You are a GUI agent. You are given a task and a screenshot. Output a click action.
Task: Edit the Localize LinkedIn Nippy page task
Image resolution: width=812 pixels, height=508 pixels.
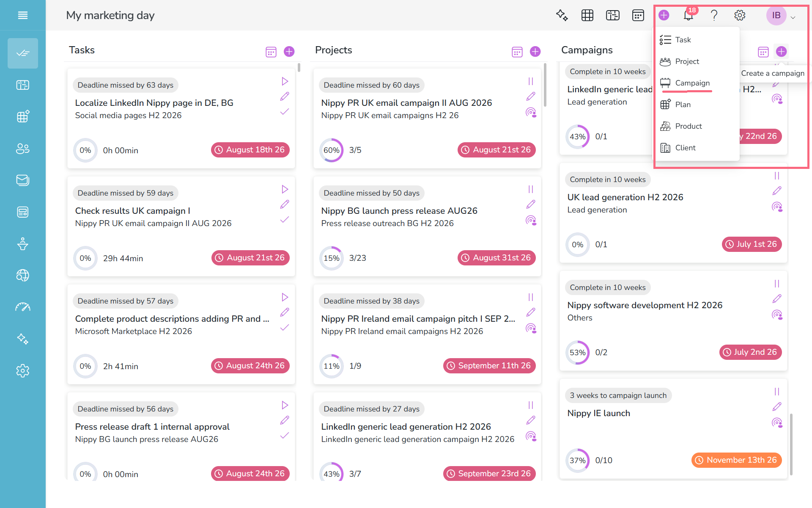[x=285, y=97]
